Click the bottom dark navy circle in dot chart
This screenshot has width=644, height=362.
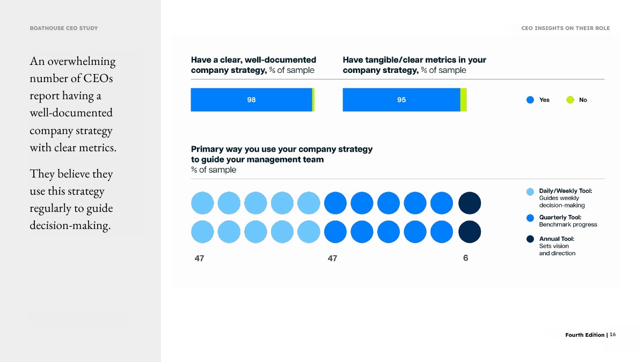click(x=470, y=232)
